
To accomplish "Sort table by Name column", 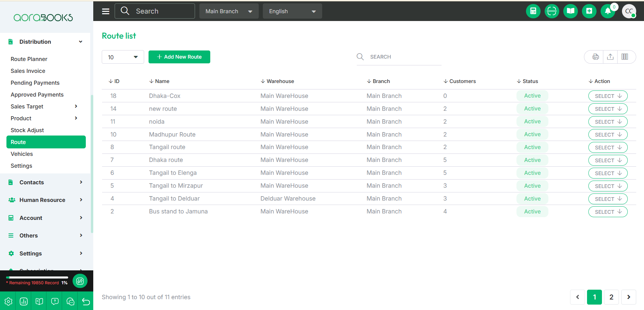I will click(x=159, y=81).
